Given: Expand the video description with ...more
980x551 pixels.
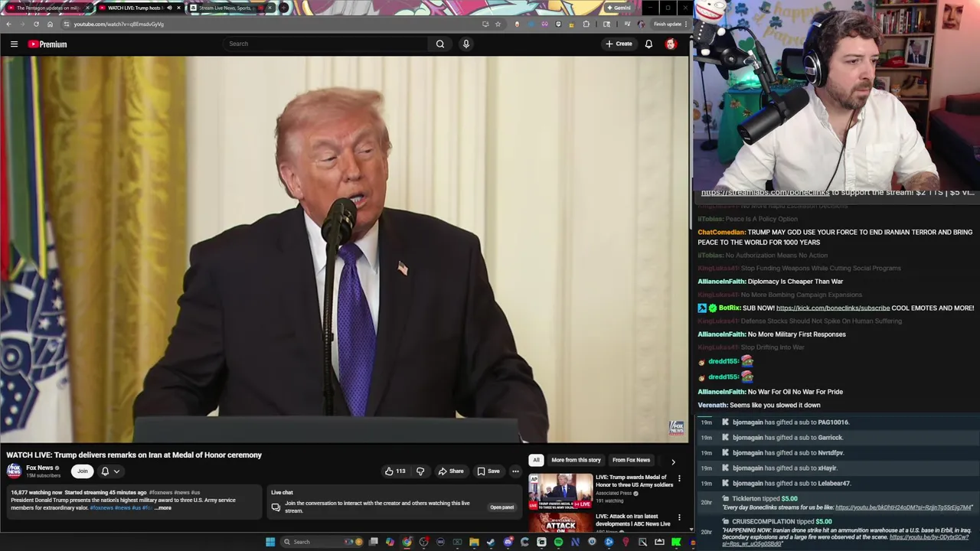Looking at the screenshot, I should [162, 508].
